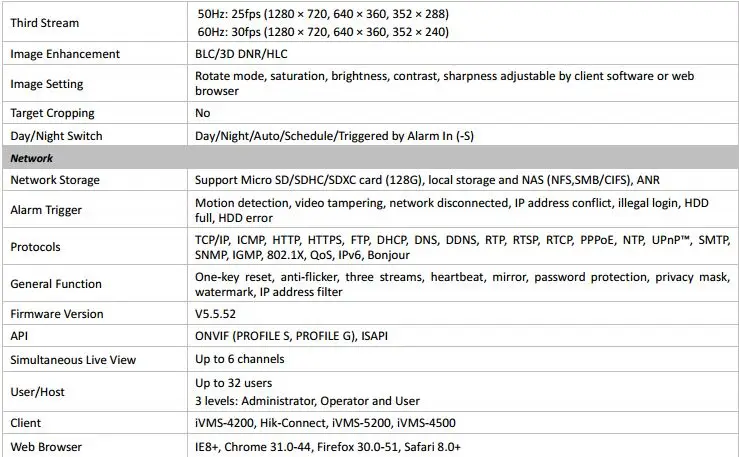The width and height of the screenshot is (739, 457).
Task: Select the Web Browser row label
Action: (x=46, y=447)
